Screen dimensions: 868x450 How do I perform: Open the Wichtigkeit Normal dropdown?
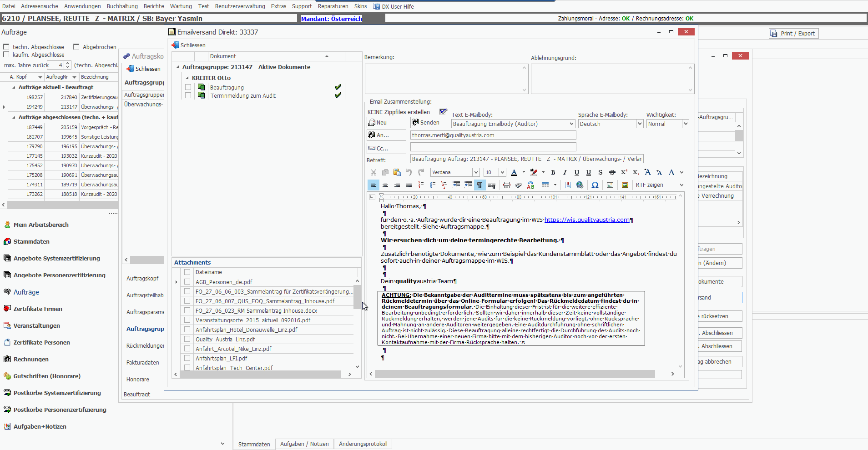pyautogui.click(x=686, y=124)
